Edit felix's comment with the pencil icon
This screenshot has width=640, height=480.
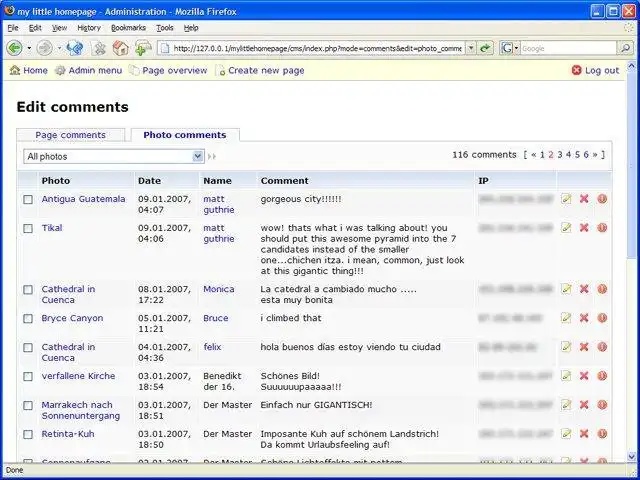(x=566, y=347)
